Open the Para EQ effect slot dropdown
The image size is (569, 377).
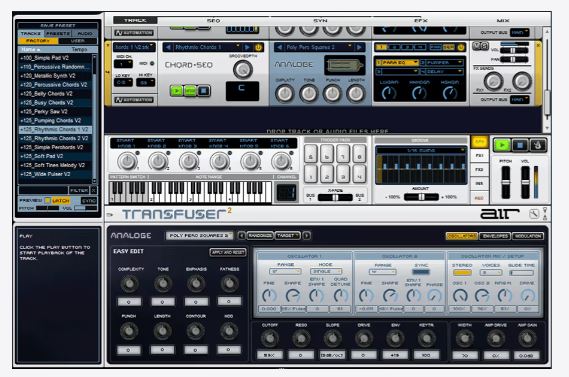[x=397, y=62]
